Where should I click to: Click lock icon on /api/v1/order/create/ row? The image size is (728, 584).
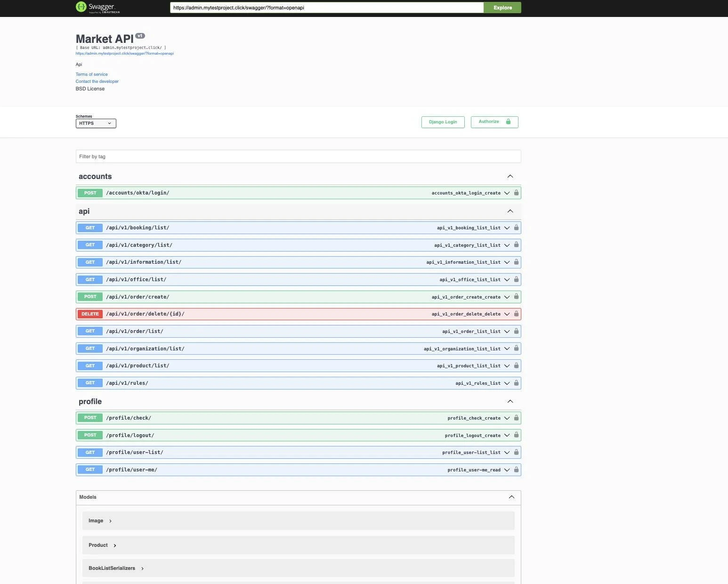[516, 297]
